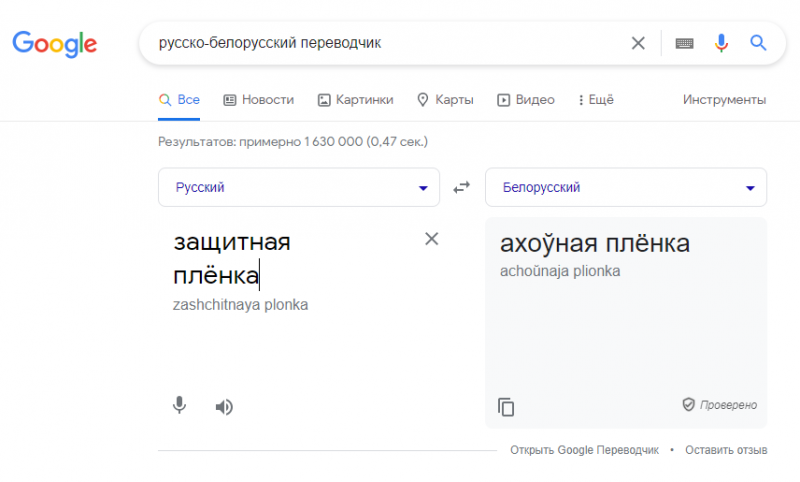Listen to source text with speaker icon
Screen dimensions: 800x482
[224, 407]
